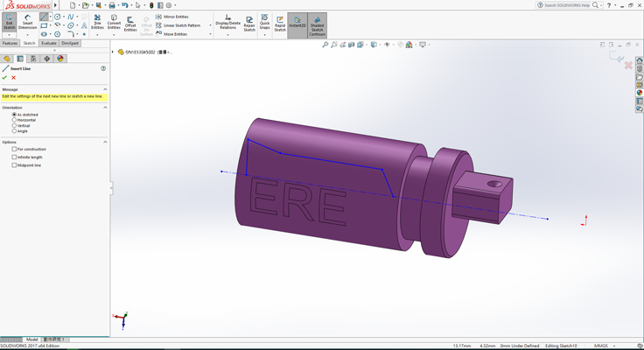This screenshot has height=350, width=644.
Task: Click the Edit Appearance icon in view toolbar
Action: (409, 45)
